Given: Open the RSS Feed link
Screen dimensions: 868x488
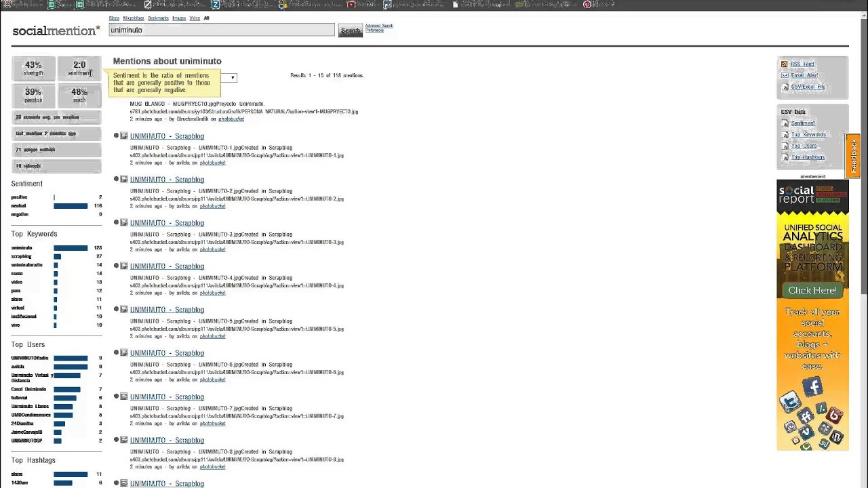Looking at the screenshot, I should coord(802,64).
